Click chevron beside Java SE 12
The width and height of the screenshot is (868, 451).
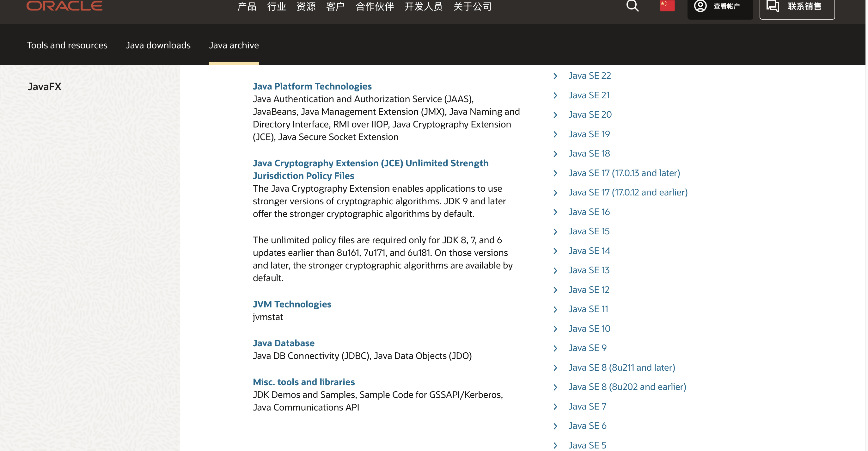555,290
